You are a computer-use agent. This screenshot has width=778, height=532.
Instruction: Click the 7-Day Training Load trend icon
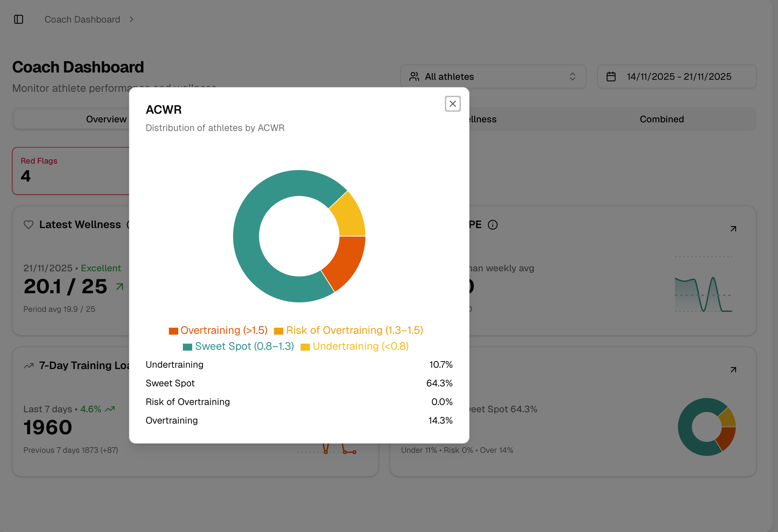pyautogui.click(x=29, y=366)
